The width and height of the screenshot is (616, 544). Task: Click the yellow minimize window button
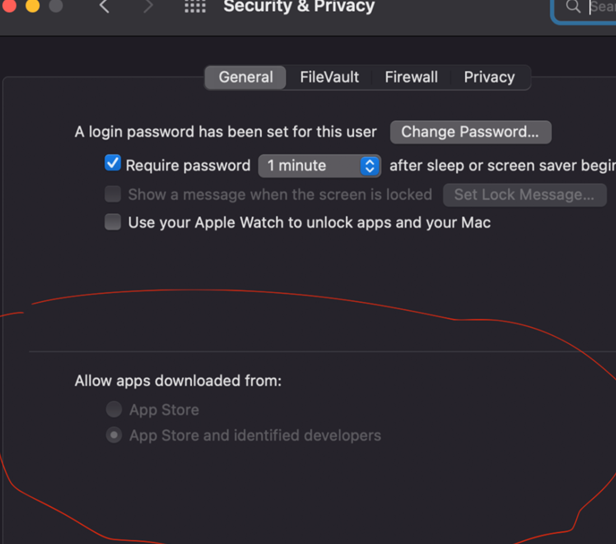(x=32, y=5)
